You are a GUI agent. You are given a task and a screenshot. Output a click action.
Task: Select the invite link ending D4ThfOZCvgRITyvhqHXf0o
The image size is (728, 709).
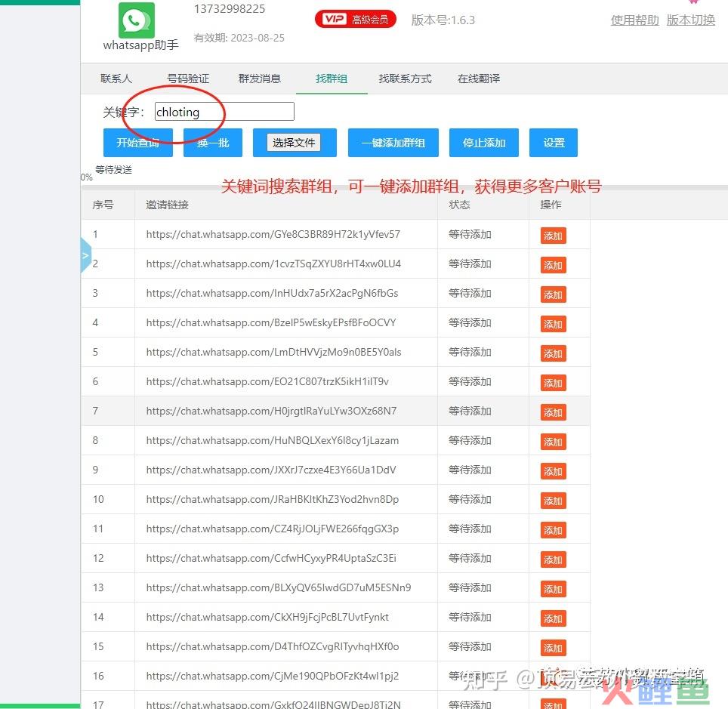pyautogui.click(x=273, y=646)
